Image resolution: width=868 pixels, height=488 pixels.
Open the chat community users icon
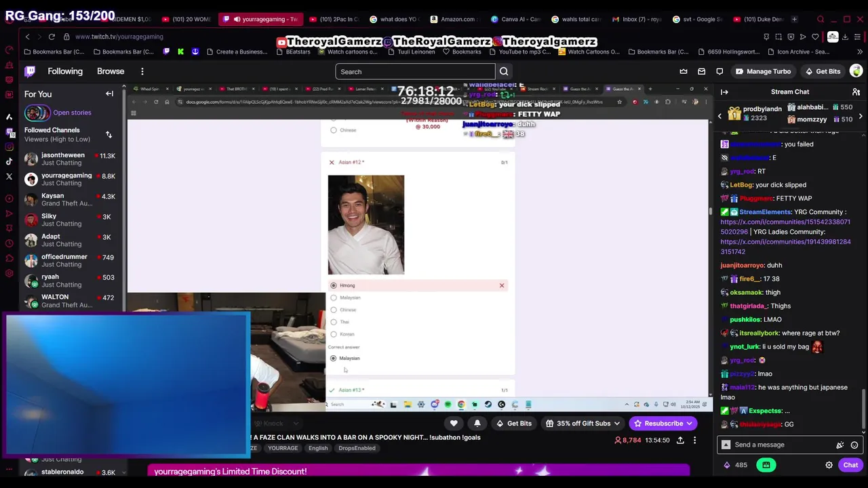[x=856, y=91]
